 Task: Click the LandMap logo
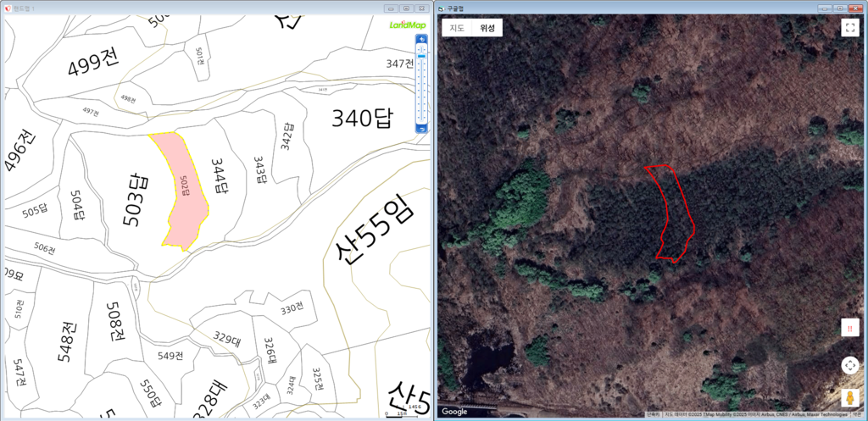(407, 25)
